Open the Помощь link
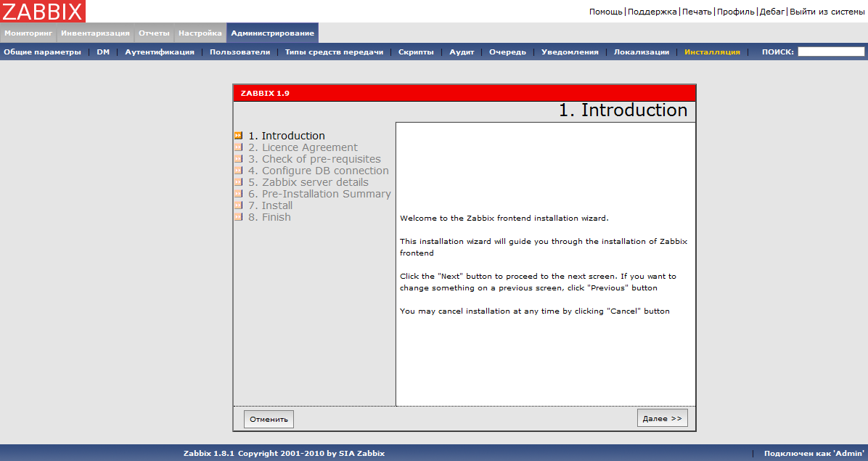The height and width of the screenshot is (461, 868). coord(605,12)
